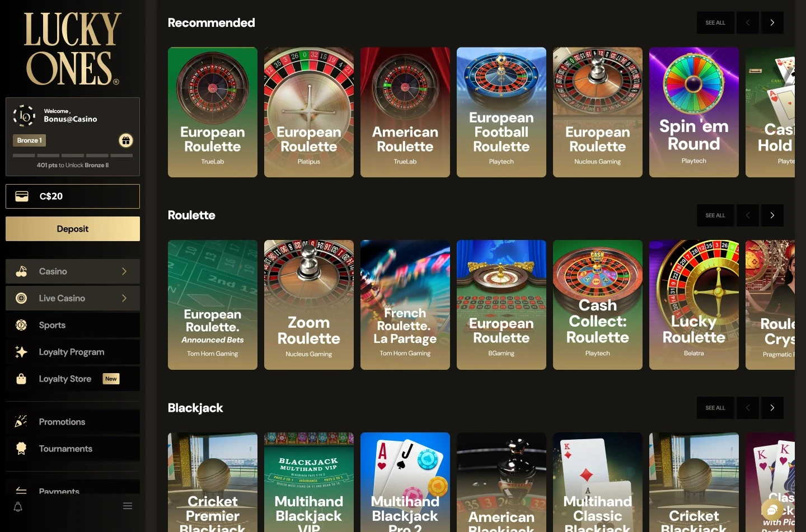
Task: Click SEE ALL for Roulette section
Action: tap(715, 215)
